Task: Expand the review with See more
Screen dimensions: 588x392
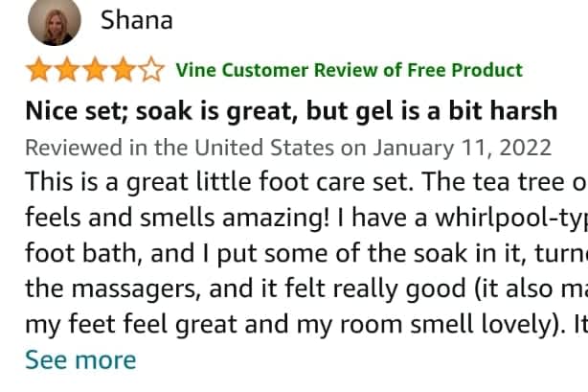Action: 80,360
